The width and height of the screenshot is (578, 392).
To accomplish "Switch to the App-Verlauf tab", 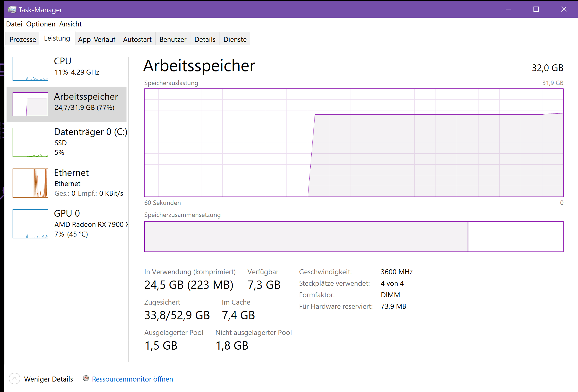I will (x=97, y=39).
